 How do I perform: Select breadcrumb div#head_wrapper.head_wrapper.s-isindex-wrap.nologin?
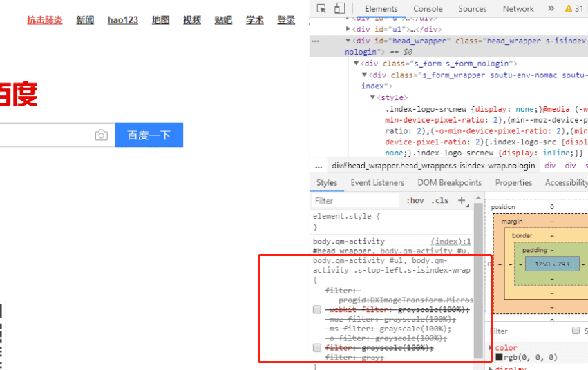click(433, 166)
